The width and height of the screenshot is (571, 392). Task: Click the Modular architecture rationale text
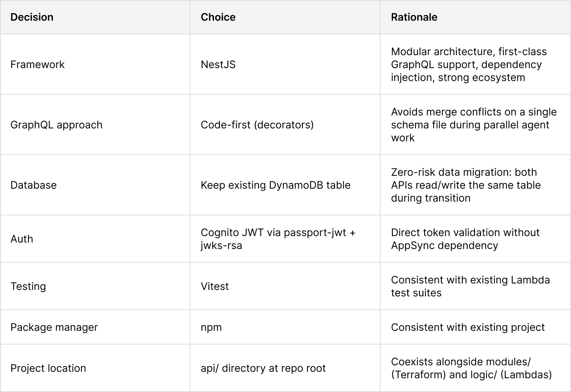(469, 65)
